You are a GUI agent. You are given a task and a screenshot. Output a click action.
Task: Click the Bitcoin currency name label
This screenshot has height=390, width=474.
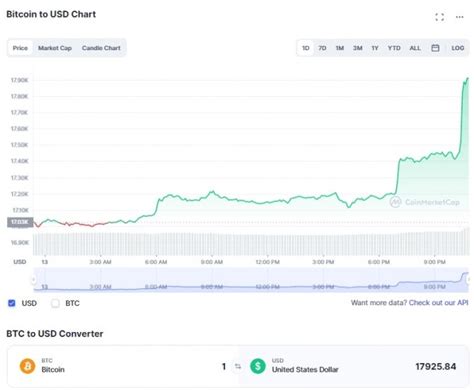coord(53,370)
